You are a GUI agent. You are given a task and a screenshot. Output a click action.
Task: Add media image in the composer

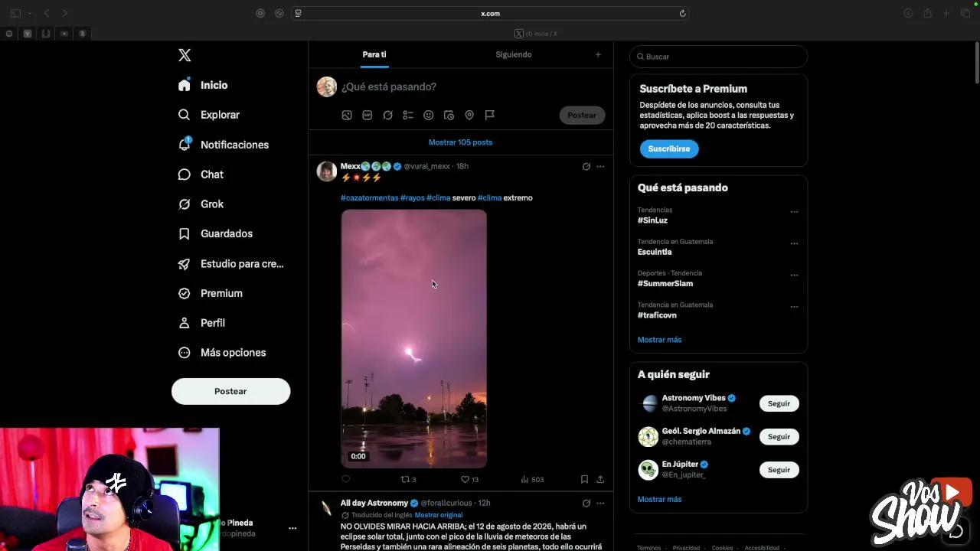coord(347,115)
